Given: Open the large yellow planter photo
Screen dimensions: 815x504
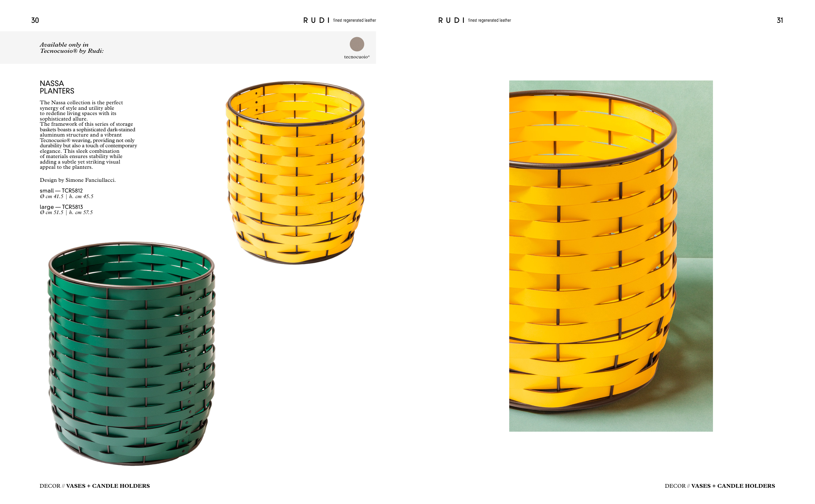Looking at the screenshot, I should pos(611,256).
